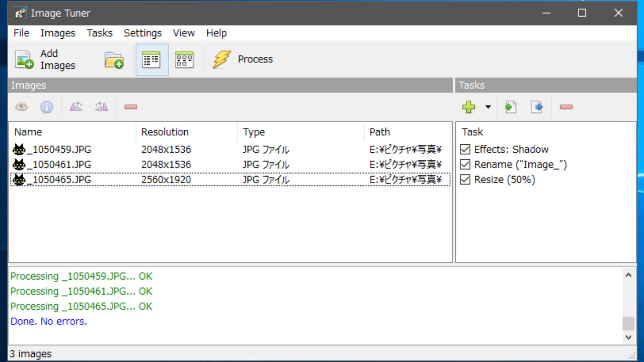The image size is (644, 362).
Task: Click the Add Folder icon
Action: coord(114,60)
